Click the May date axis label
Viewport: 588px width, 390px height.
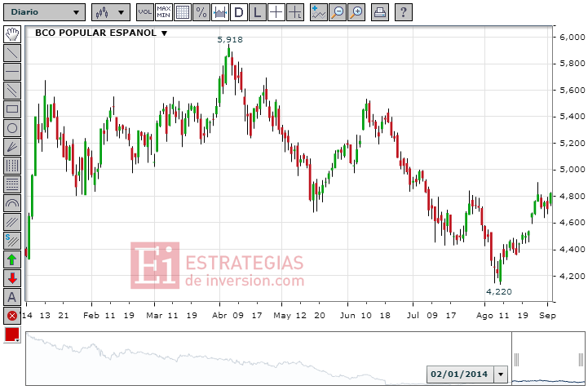282,316
